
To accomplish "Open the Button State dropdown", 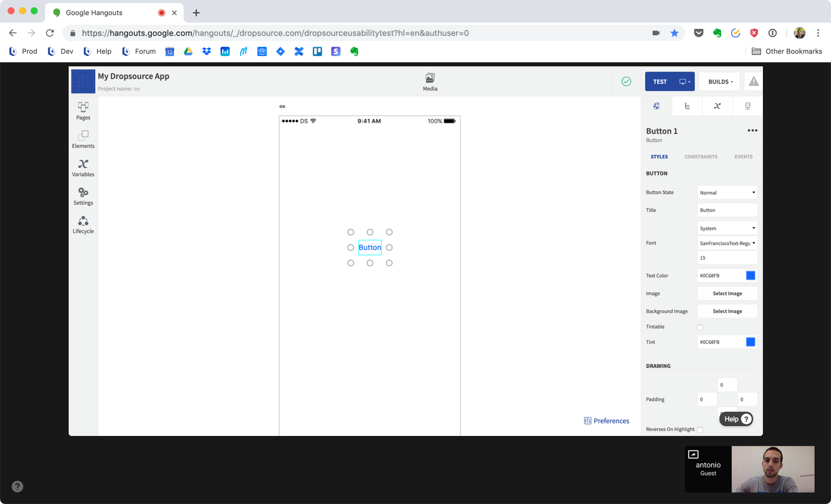I will pos(727,193).
